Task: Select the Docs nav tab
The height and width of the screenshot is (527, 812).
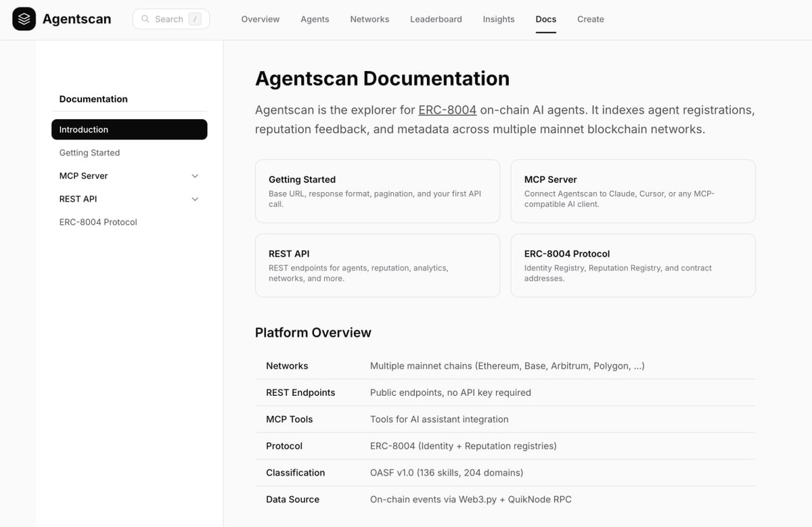Action: click(546, 19)
